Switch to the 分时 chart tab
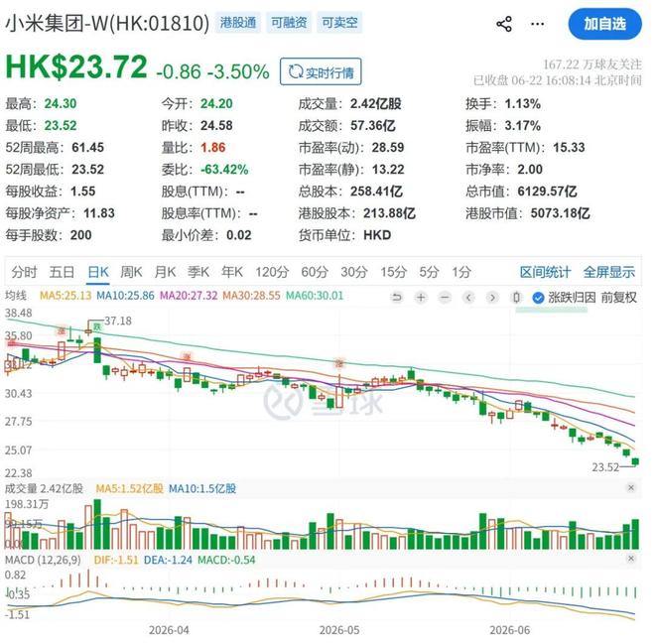The height and width of the screenshot is (644, 655). 24,272
